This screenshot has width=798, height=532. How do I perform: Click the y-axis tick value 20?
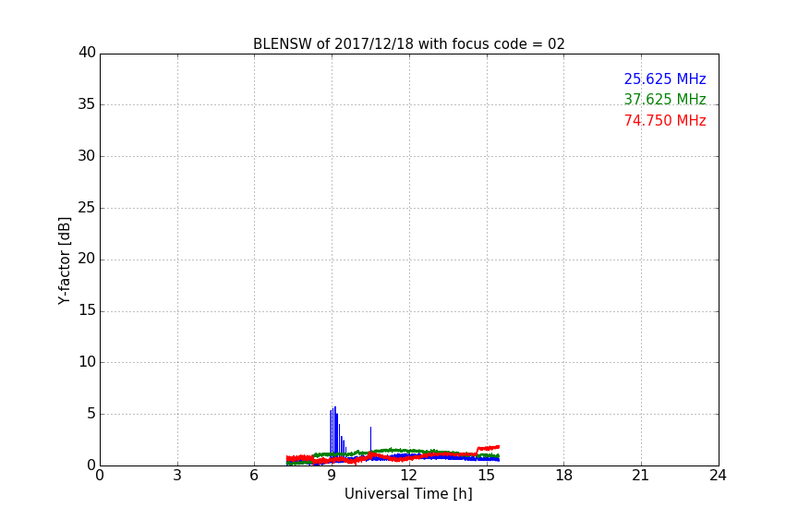coord(87,259)
